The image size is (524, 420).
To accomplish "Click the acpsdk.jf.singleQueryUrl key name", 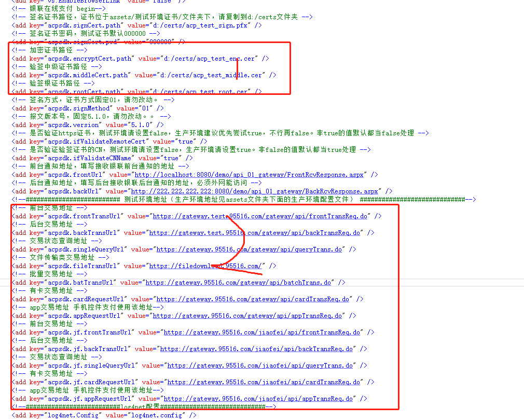I will (x=91, y=366).
